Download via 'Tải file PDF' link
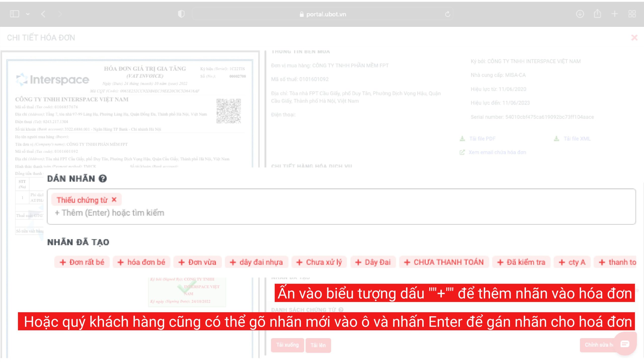The width and height of the screenshot is (644, 362). coord(482,139)
